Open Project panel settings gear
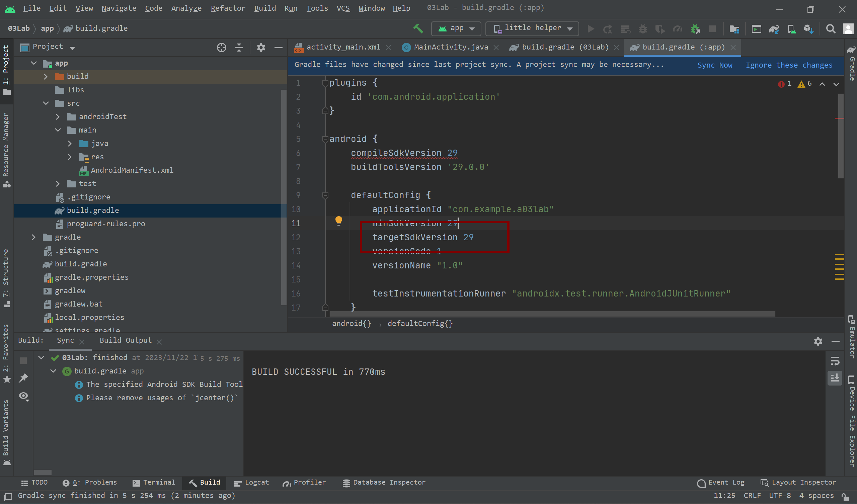Screen dimensions: 857x504 click(261, 47)
